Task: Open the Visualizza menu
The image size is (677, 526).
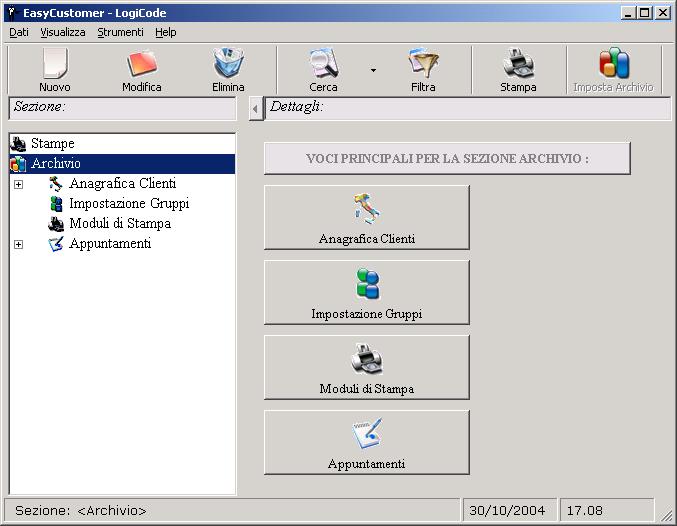Action: coord(63,32)
